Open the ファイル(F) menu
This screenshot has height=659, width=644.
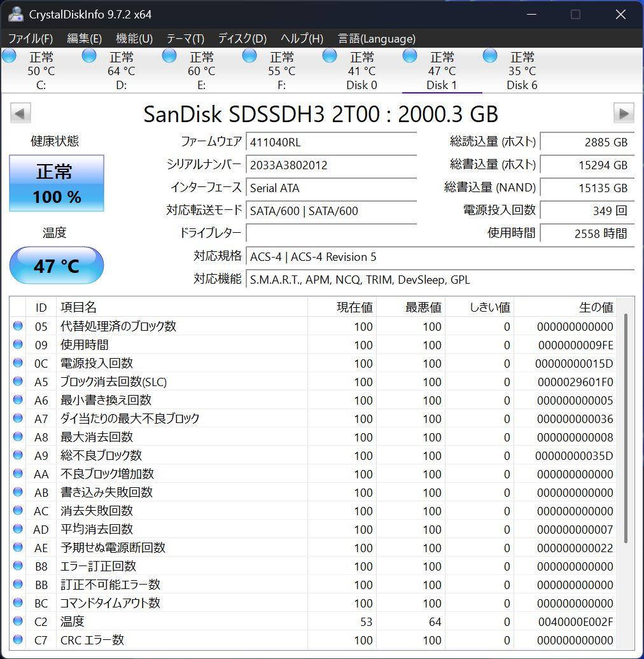(29, 39)
